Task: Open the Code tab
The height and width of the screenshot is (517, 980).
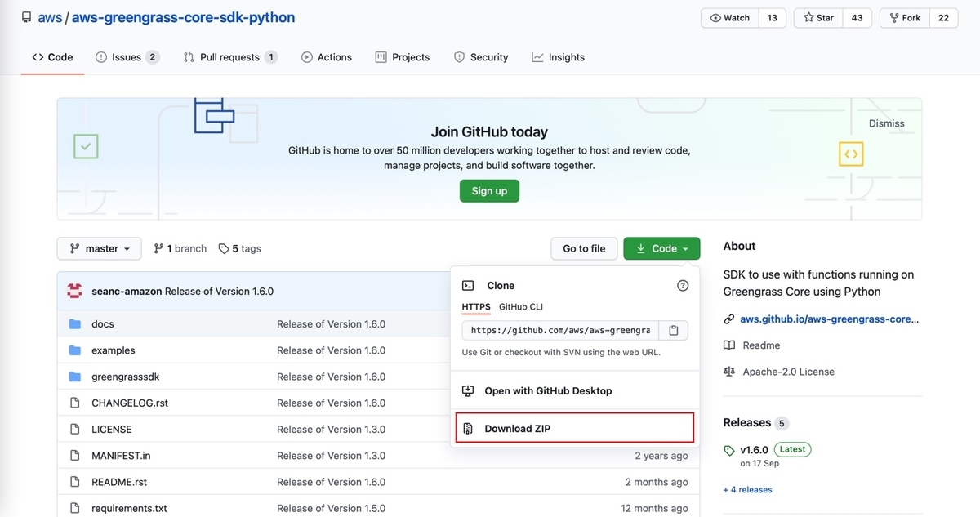Action: (53, 57)
